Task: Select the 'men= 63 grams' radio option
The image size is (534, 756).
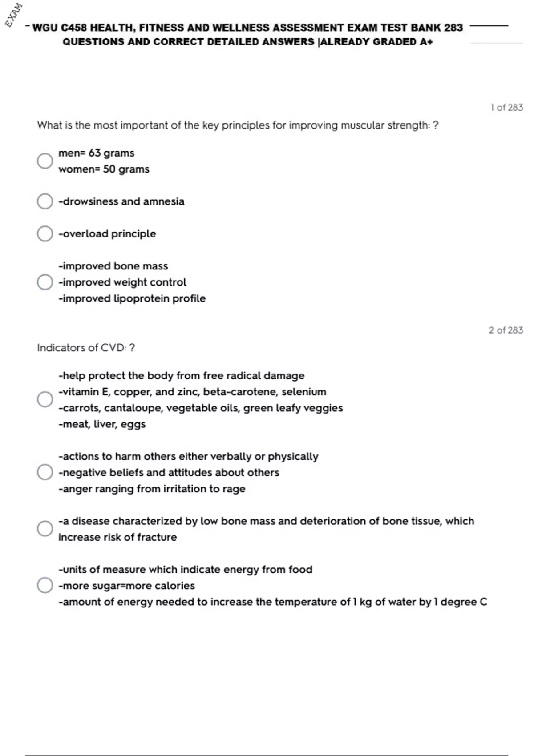Action: 45,161
